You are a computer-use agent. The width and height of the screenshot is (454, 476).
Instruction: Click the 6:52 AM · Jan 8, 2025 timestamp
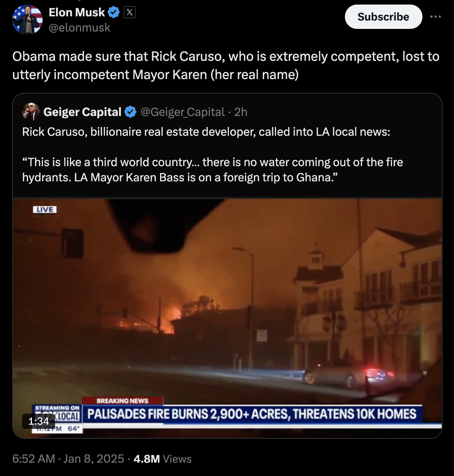68,459
